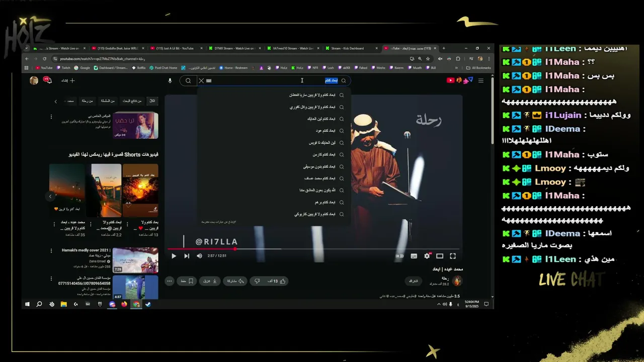Switch to D7MX Stream tab
Image resolution: width=644 pixels, height=362 pixels.
[234, 48]
